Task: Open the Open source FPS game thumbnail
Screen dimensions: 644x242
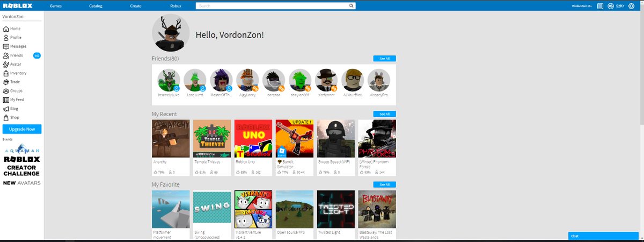Action: [295, 209]
